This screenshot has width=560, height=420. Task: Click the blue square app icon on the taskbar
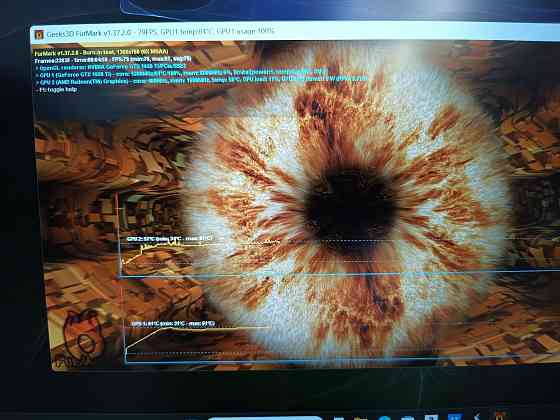click(x=454, y=417)
